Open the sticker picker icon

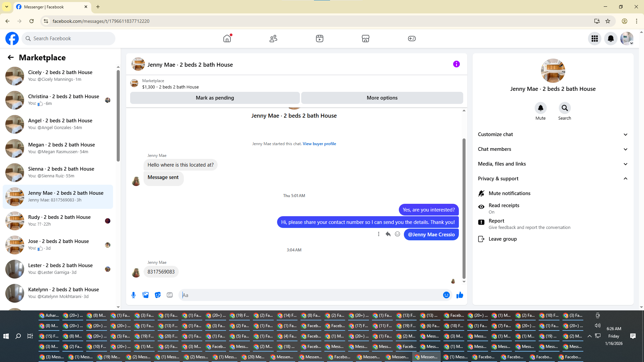click(x=158, y=295)
